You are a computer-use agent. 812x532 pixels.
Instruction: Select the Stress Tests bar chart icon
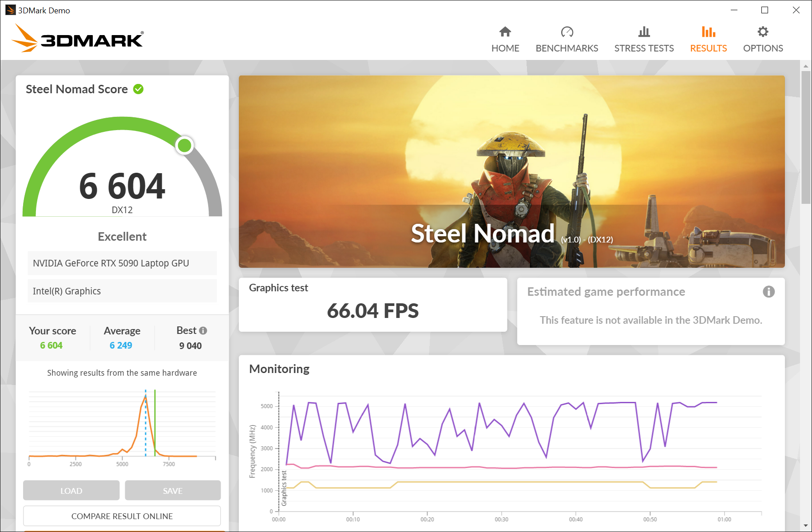[644, 32]
